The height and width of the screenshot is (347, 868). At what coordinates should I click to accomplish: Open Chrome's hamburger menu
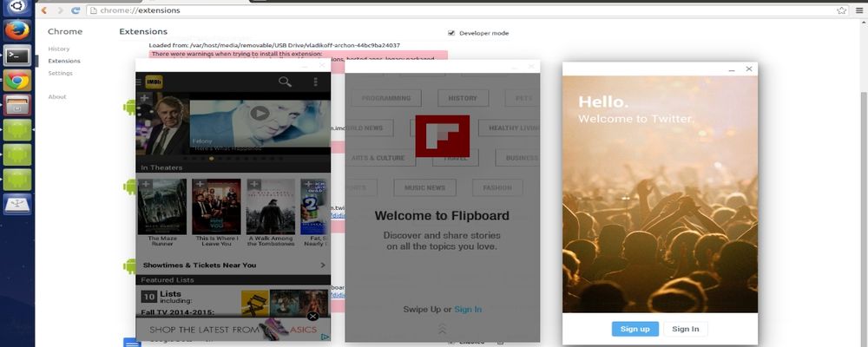[859, 10]
